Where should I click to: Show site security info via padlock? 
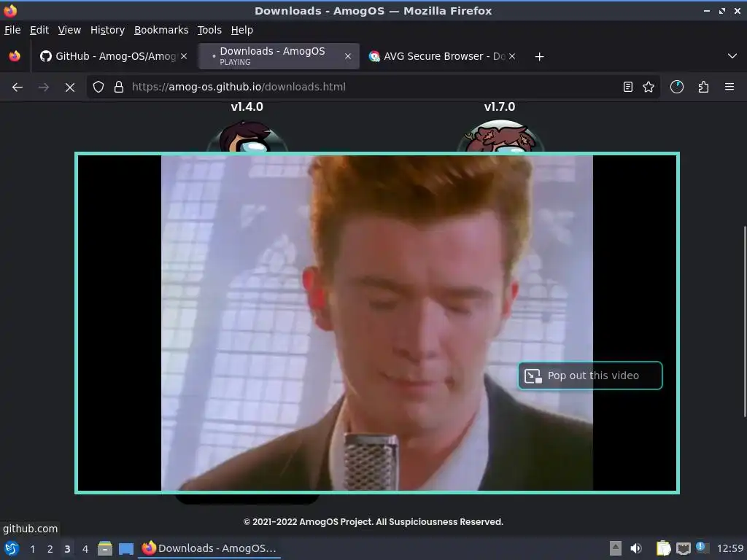pyautogui.click(x=119, y=87)
